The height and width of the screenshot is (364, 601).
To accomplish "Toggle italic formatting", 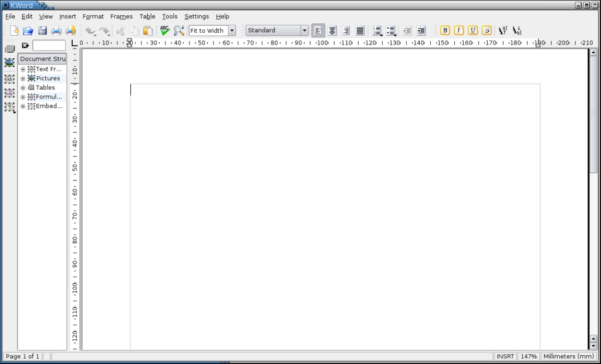I will coord(459,30).
